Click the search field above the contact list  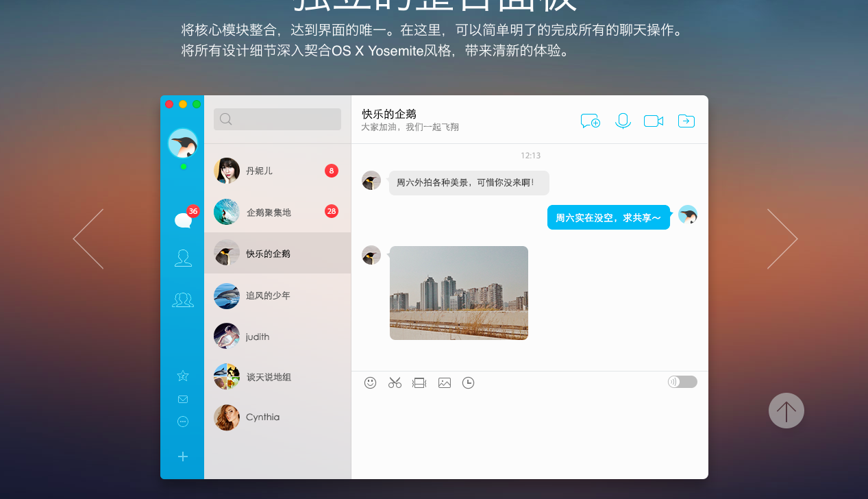point(277,119)
